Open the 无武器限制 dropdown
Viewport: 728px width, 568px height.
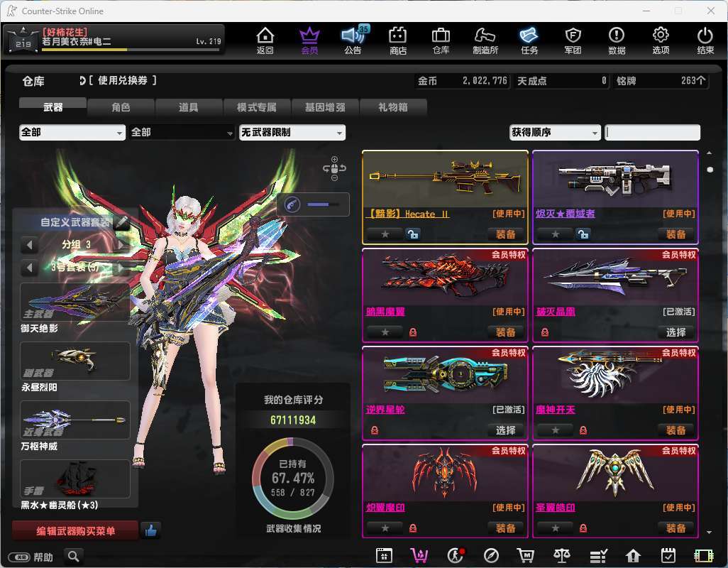click(x=292, y=132)
